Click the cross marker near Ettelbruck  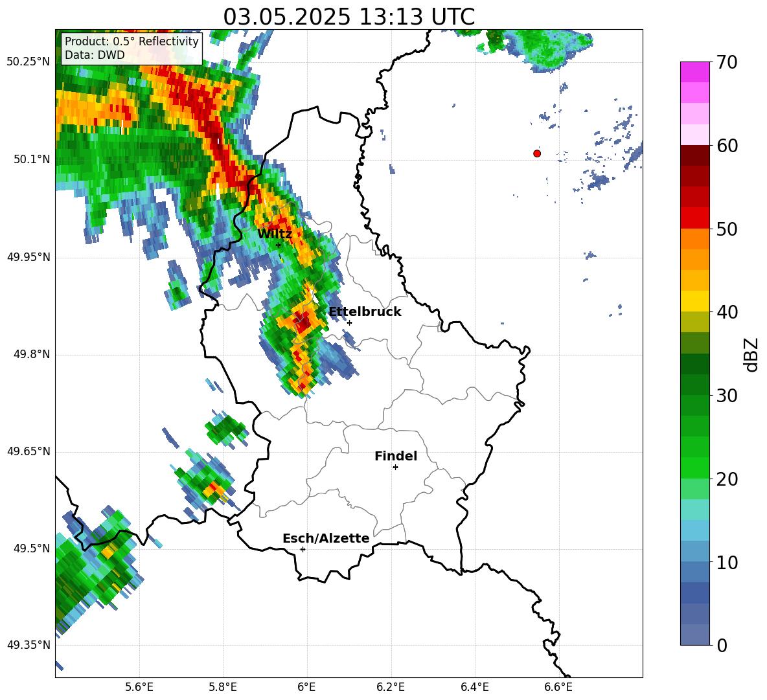(349, 322)
